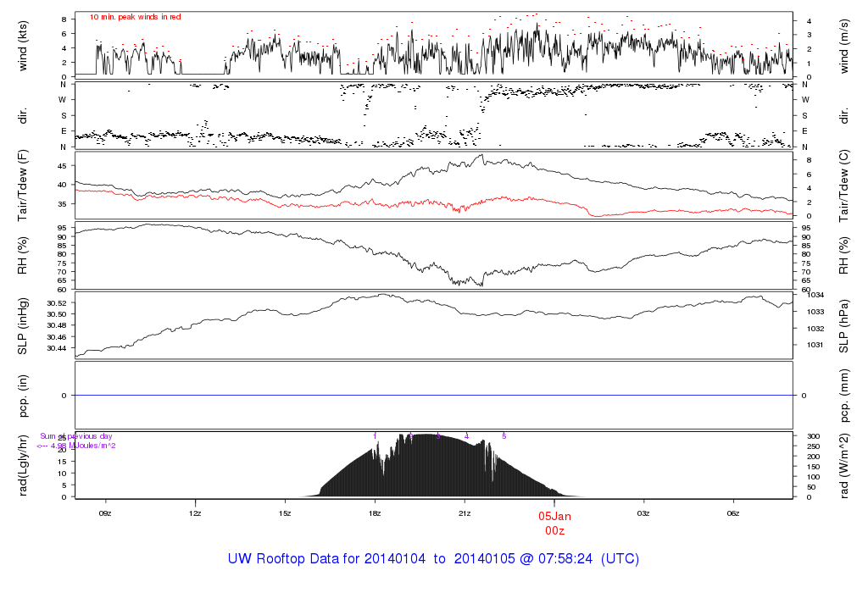Click the 'rad (W/m^2)' right axis label

click(x=844, y=465)
